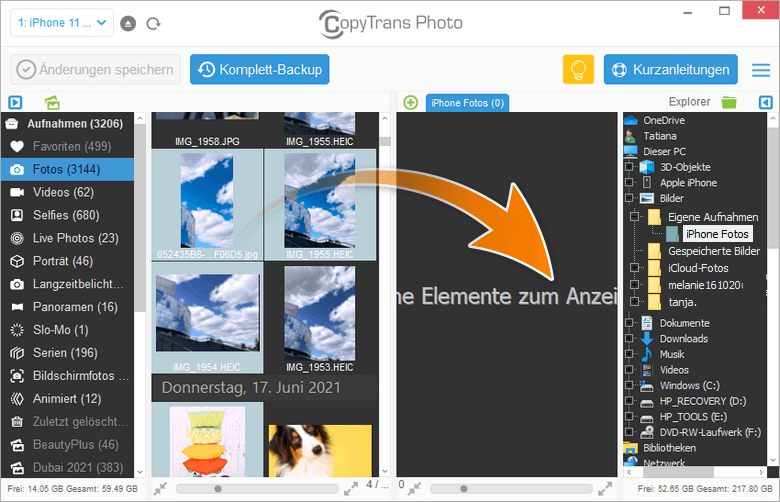Image resolution: width=780 pixels, height=502 pixels.
Task: Expand the 3D-Objekte tree node
Action: (629, 167)
